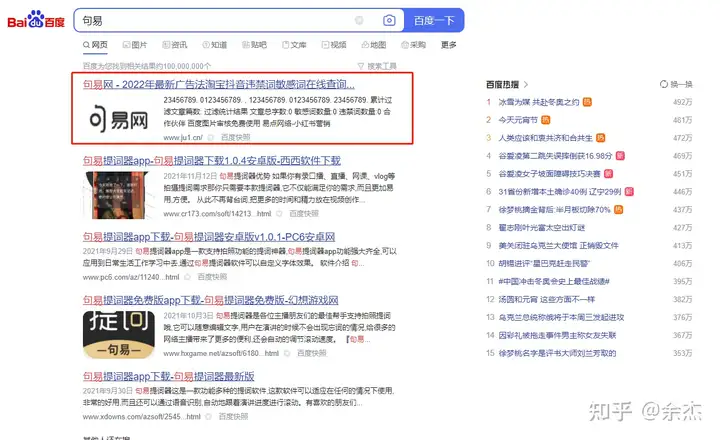
Task: Open hot search 冰雪为媒 共赴冬奥之约
Action: click(x=539, y=102)
